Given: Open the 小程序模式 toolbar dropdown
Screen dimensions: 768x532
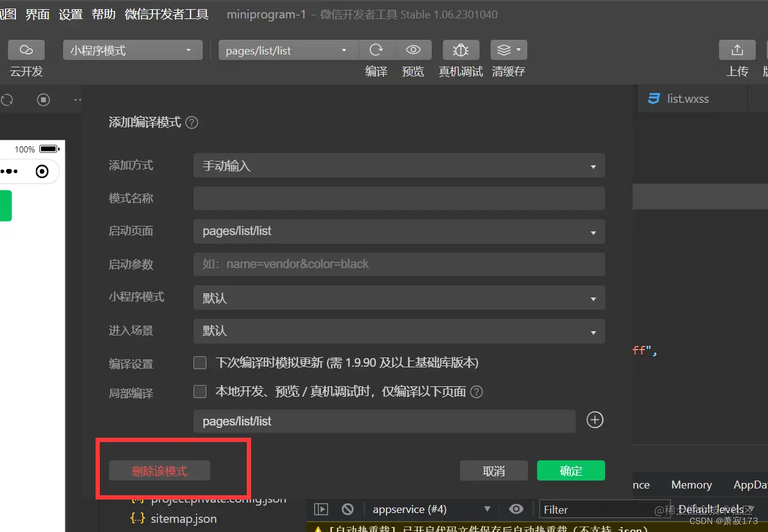Looking at the screenshot, I should coord(133,50).
